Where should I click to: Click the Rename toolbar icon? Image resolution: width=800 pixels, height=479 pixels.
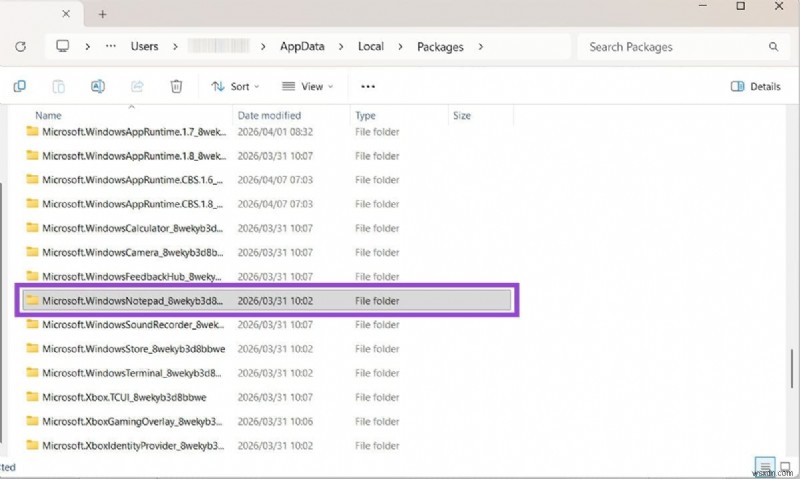pyautogui.click(x=98, y=86)
